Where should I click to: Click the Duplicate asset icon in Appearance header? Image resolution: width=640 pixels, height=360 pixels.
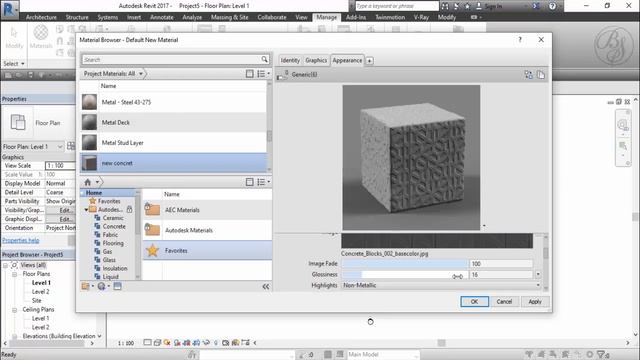[x=541, y=75]
